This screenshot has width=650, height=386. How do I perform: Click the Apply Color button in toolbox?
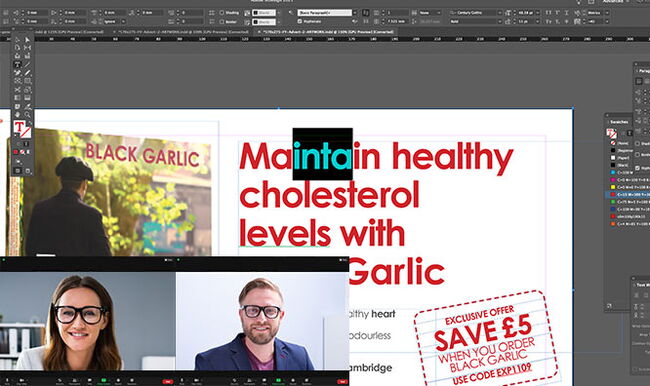pos(16,152)
